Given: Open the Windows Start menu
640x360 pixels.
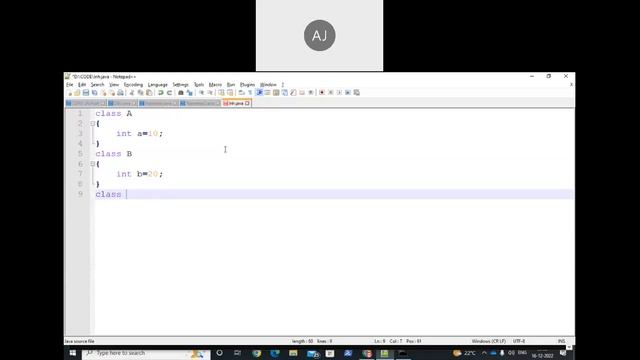Looking at the screenshot, I should [73, 353].
